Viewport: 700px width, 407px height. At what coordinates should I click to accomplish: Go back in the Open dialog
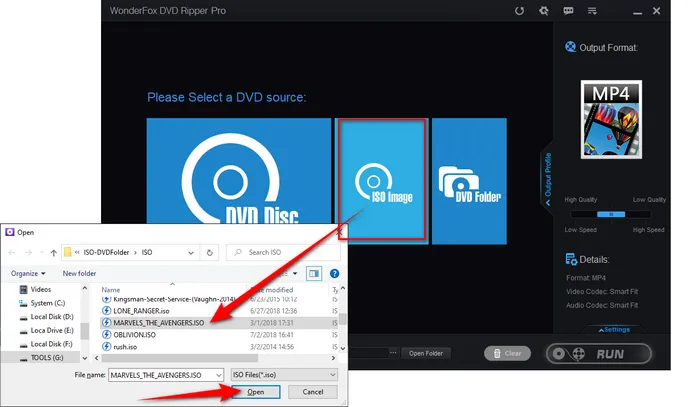[x=12, y=253]
